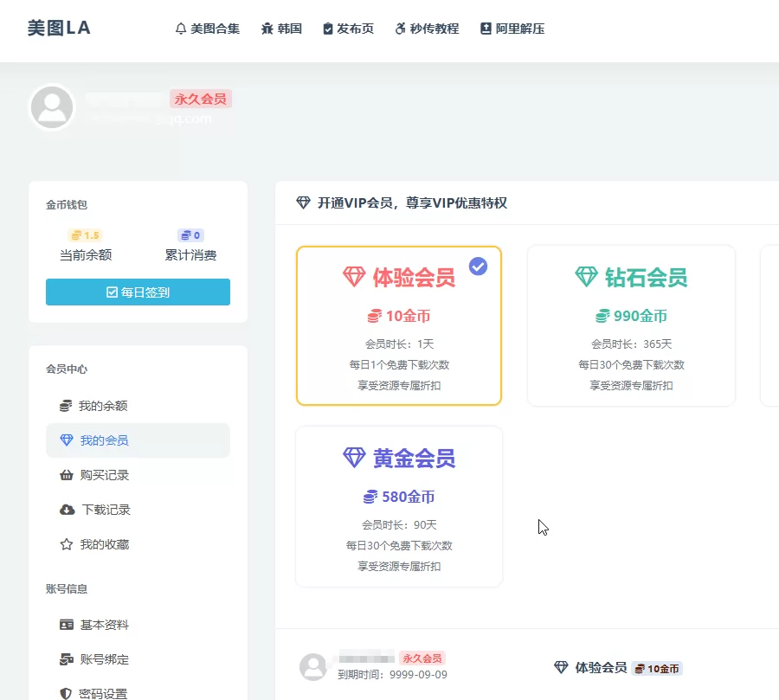Viewport: 779px width, 700px height.
Task: Click the cloud download icon beside 下载记录
Action: (67, 510)
